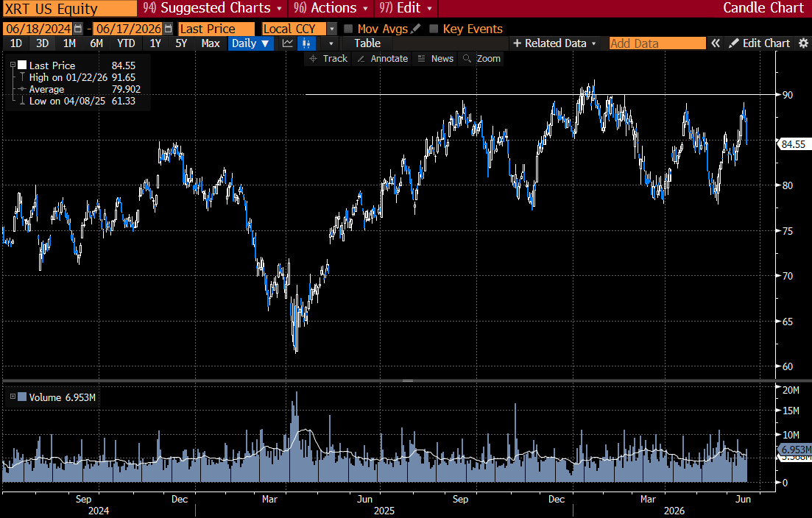Viewport: 812px width, 518px height.
Task: Collapse panel with double chevron
Action: 715,43
